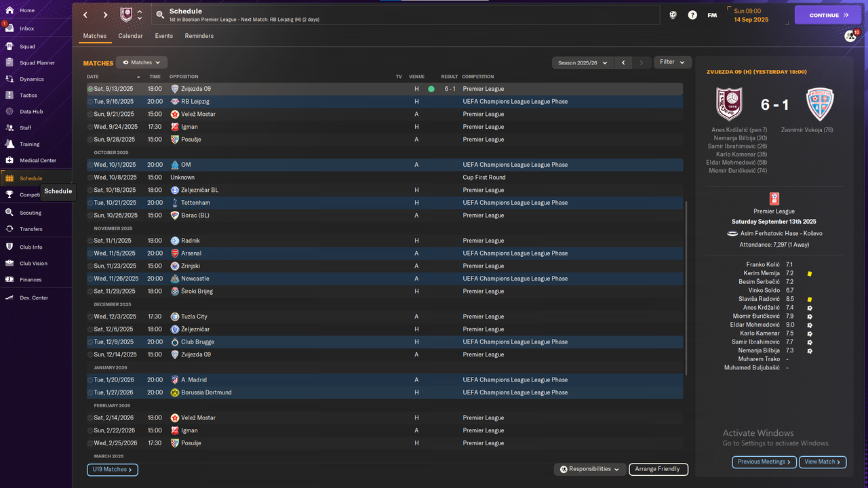Select the A. Madrid fixture row

(x=384, y=380)
